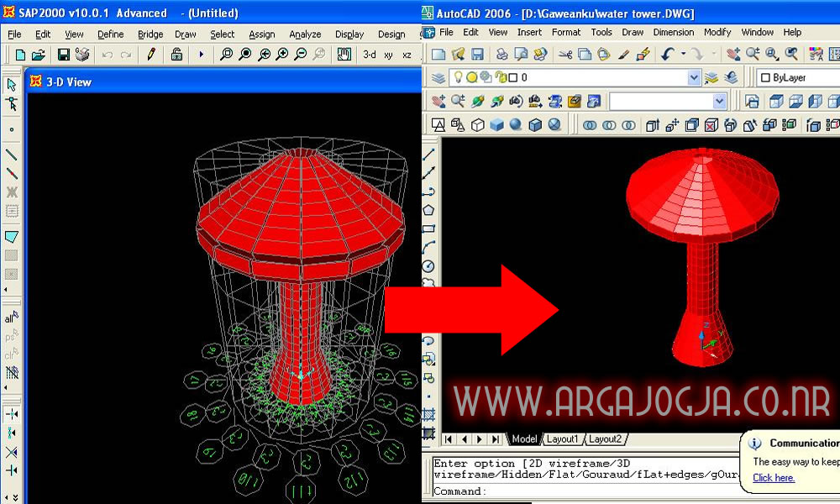Click the pencil refresh icon in SAP2000
The image size is (840, 504).
151,54
